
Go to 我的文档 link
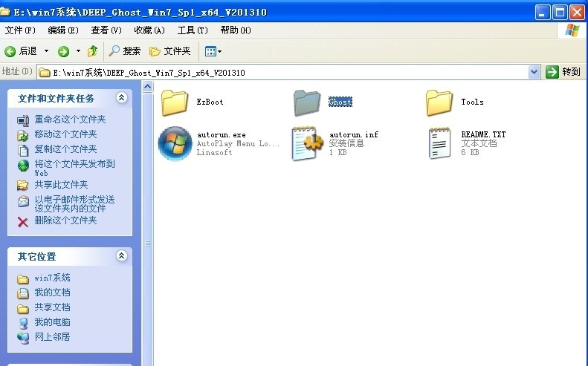point(52,293)
